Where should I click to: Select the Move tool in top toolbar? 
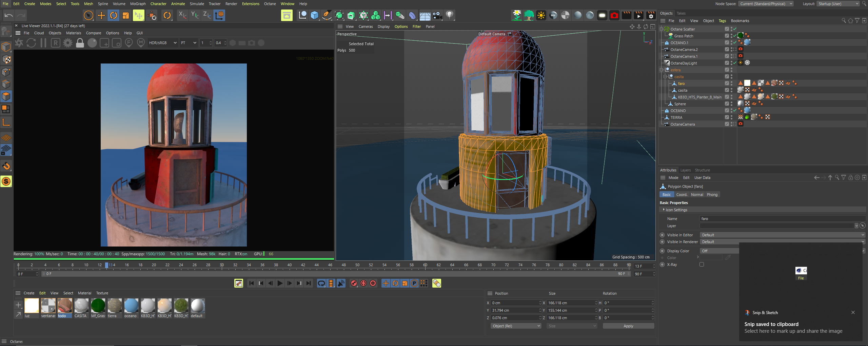101,15
